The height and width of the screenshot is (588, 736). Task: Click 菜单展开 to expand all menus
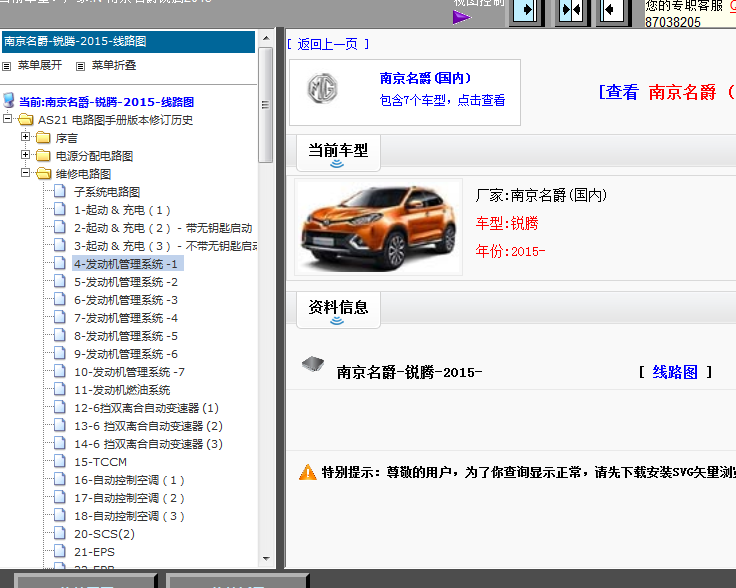40,65
